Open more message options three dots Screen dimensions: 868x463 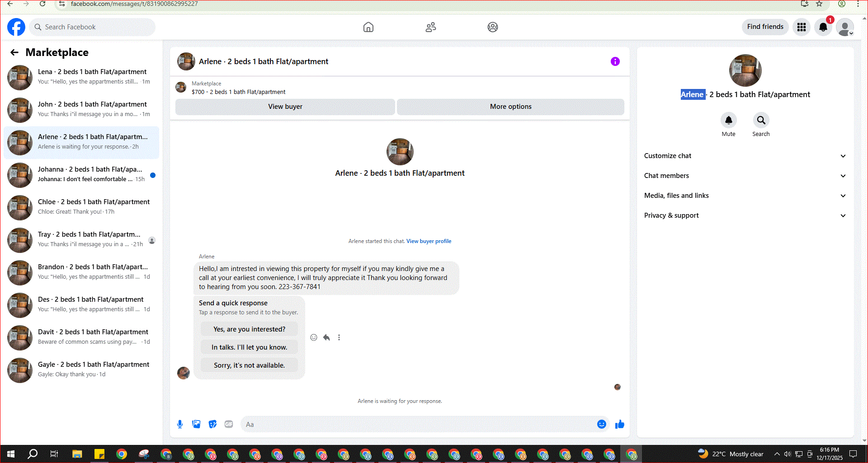point(339,337)
